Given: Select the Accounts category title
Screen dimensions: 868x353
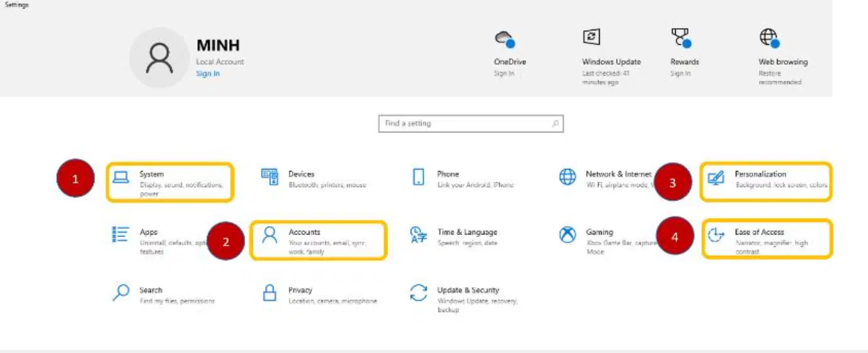Looking at the screenshot, I should (304, 232).
